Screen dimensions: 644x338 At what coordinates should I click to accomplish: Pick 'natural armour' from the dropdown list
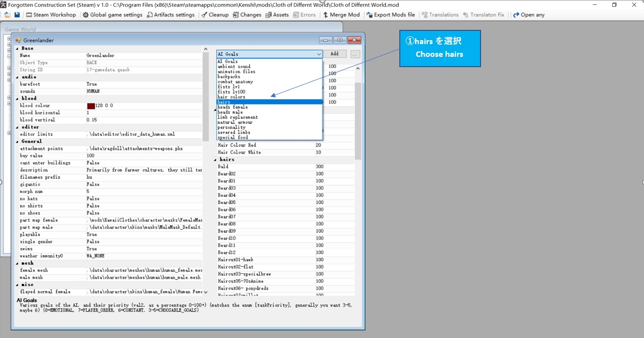(270, 122)
